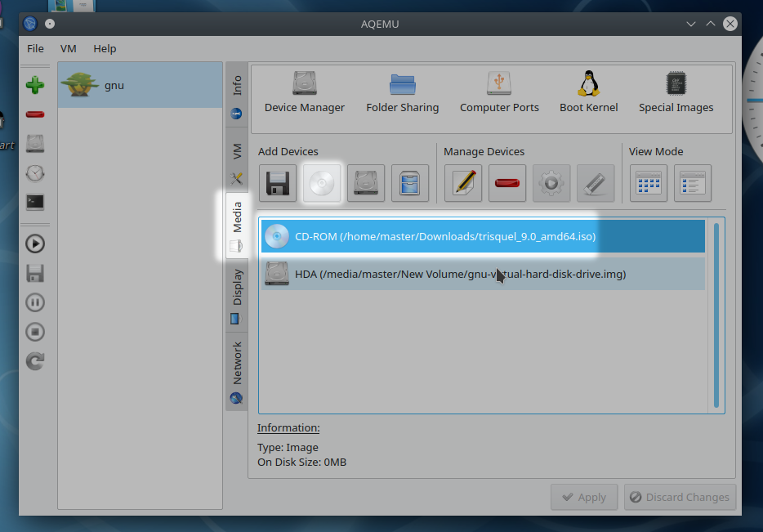Switch to the Info tab
Image resolution: width=763 pixels, height=532 pixels.
click(237, 96)
